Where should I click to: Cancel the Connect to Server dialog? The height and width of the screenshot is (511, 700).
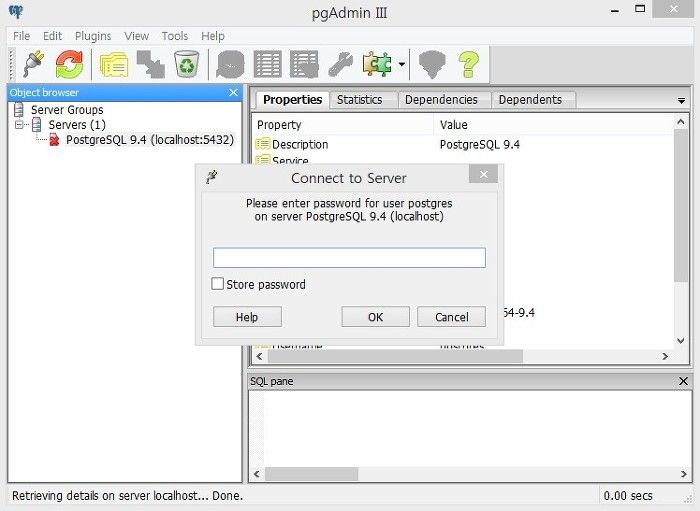(451, 317)
